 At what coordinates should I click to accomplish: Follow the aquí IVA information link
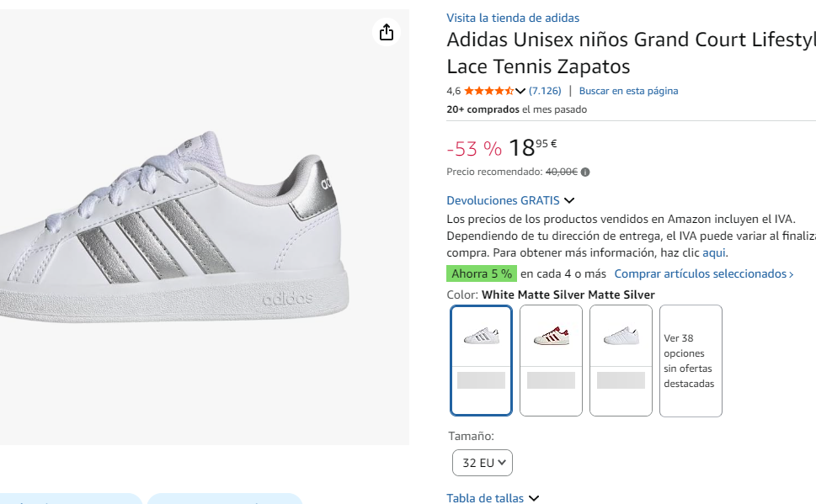point(713,252)
